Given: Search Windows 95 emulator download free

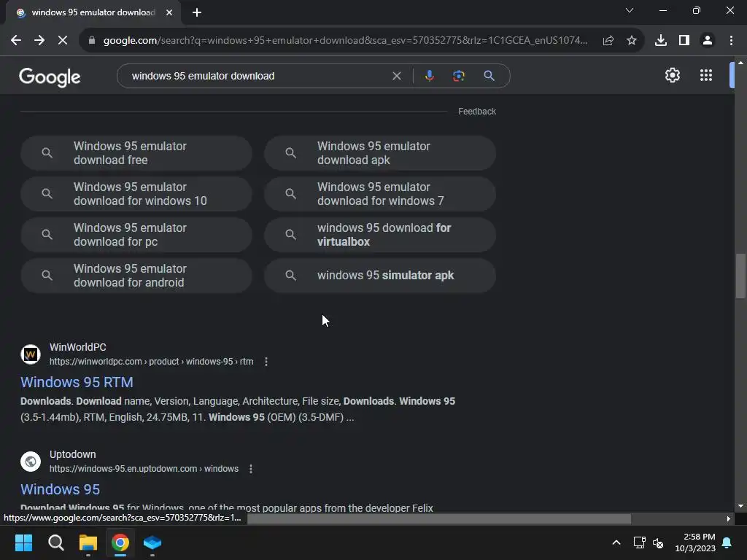Looking at the screenshot, I should [136, 153].
